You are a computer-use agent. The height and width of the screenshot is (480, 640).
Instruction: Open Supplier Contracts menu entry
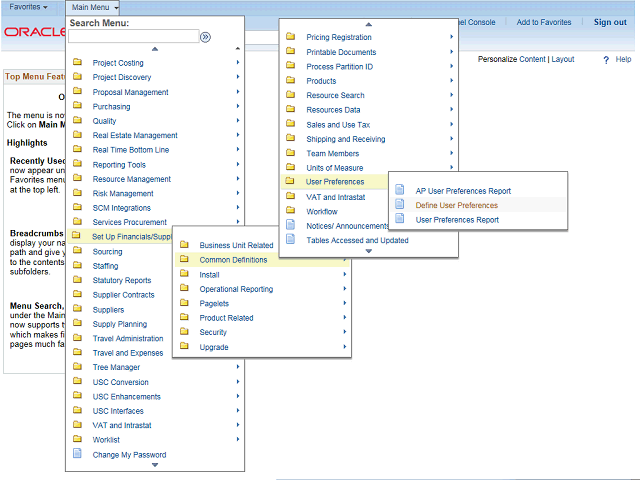coord(123,295)
